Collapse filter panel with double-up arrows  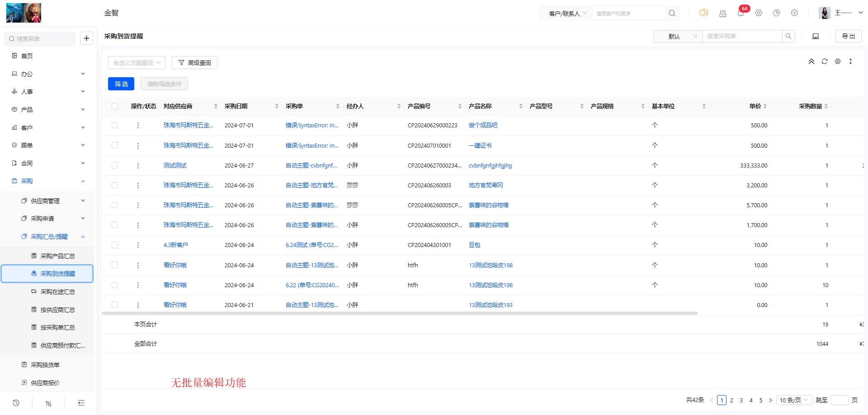click(x=811, y=61)
